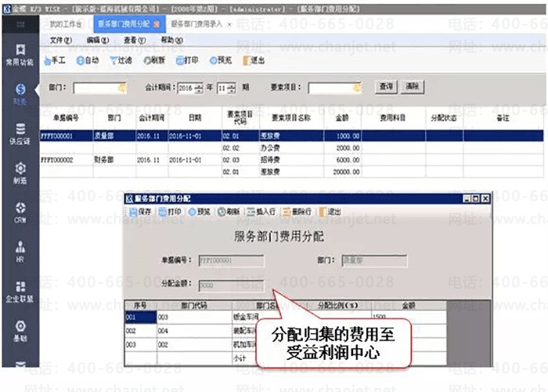The image size is (548, 392).
Task: Open the 文件(F) menu
Action: 60,40
